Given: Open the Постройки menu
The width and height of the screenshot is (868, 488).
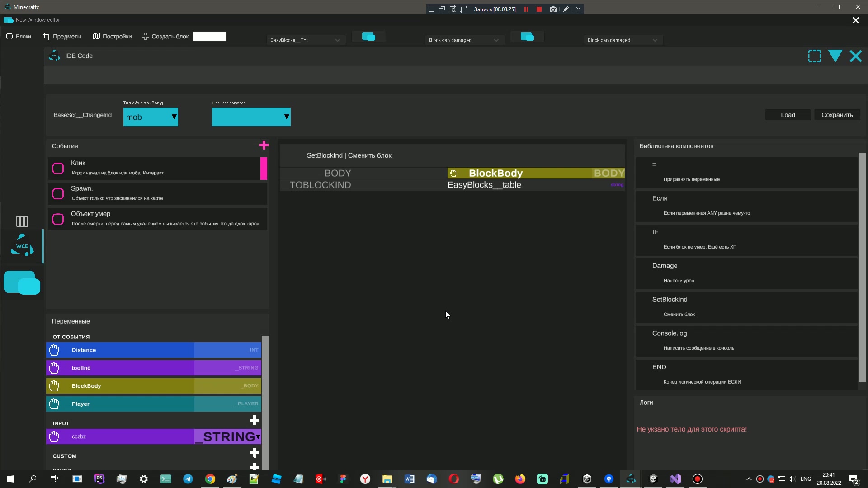Looking at the screenshot, I should click(112, 37).
